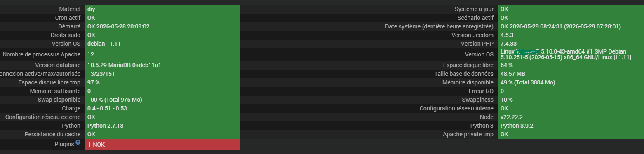Click the Cron actif OK cell

[x=162, y=18]
